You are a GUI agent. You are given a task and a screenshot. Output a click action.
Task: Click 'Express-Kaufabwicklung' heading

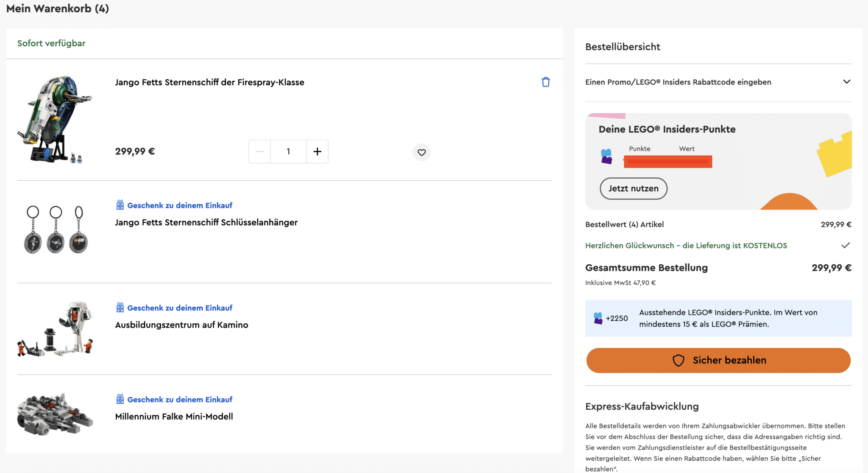[642, 406]
